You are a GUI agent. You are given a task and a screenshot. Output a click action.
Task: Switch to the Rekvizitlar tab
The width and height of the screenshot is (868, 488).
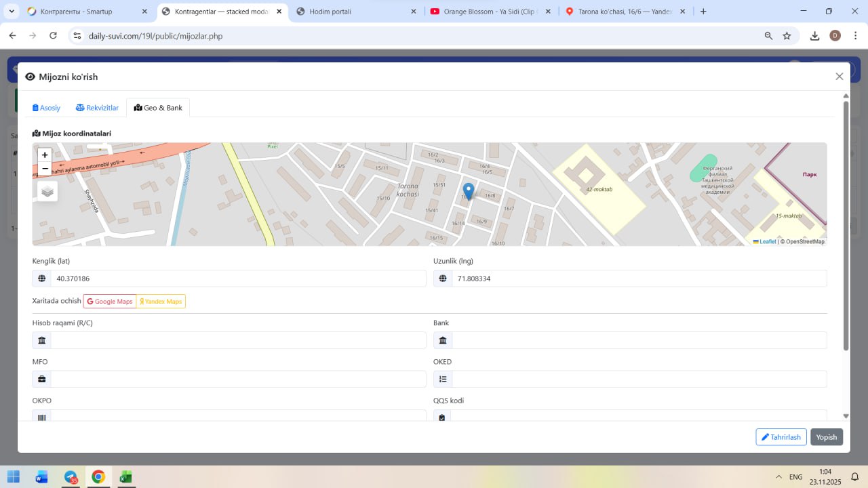pyautogui.click(x=97, y=108)
